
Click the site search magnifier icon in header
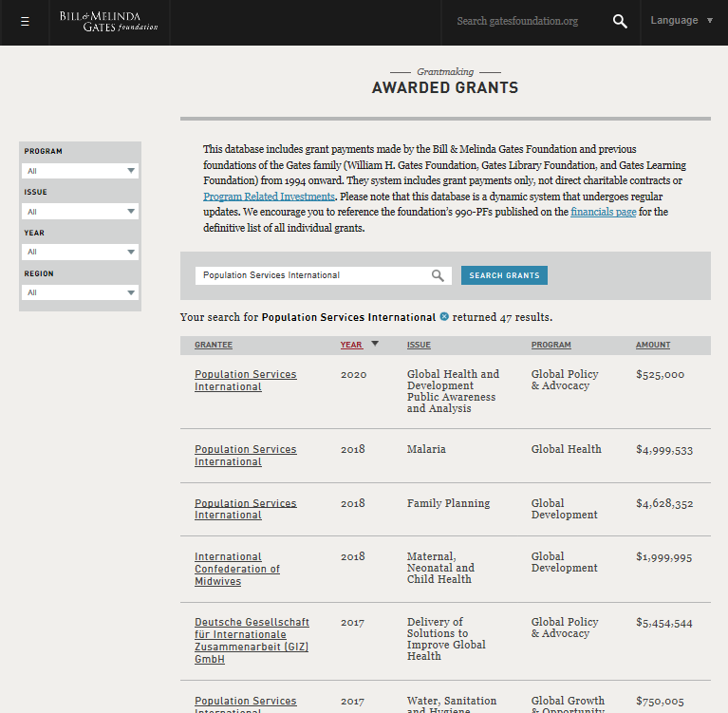point(620,22)
